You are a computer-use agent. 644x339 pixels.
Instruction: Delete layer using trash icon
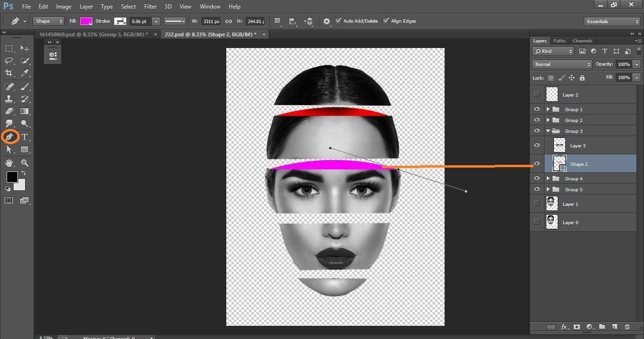pos(627,326)
